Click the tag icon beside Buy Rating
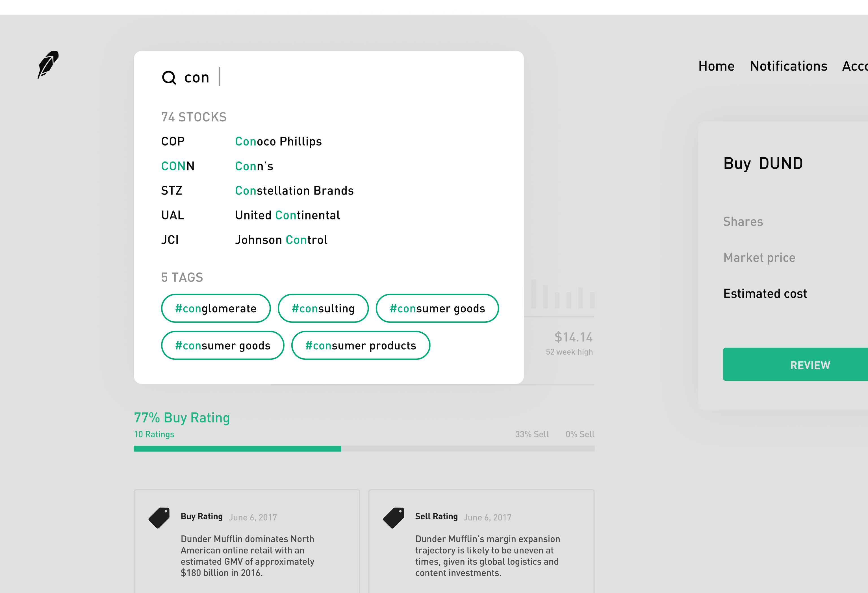The image size is (868, 593). point(159,518)
